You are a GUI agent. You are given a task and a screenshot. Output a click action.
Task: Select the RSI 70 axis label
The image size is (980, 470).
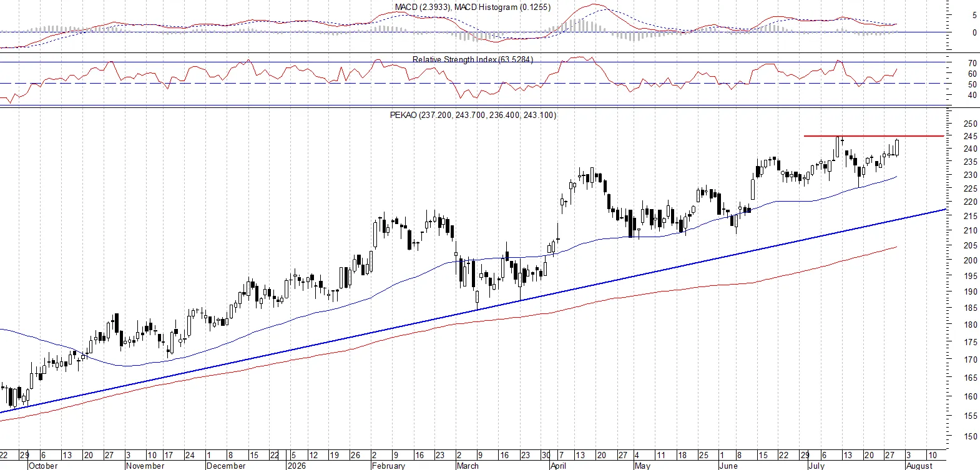click(973, 63)
